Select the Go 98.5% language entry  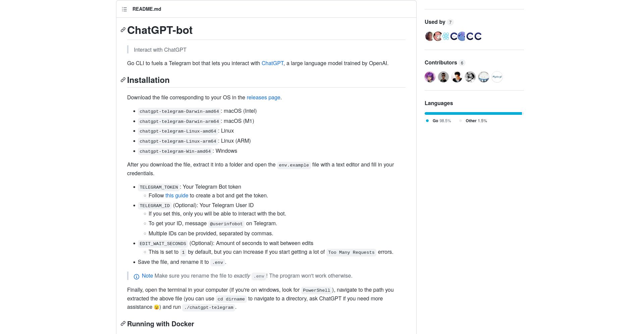click(439, 121)
